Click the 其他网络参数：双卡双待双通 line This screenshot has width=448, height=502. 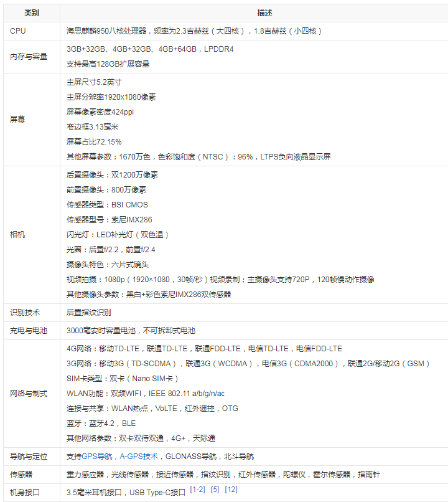click(141, 438)
